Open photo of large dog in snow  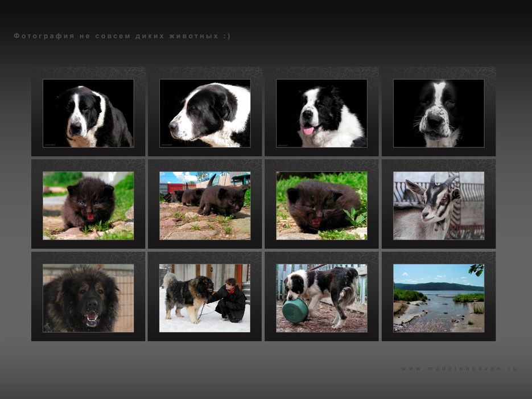[205, 298]
